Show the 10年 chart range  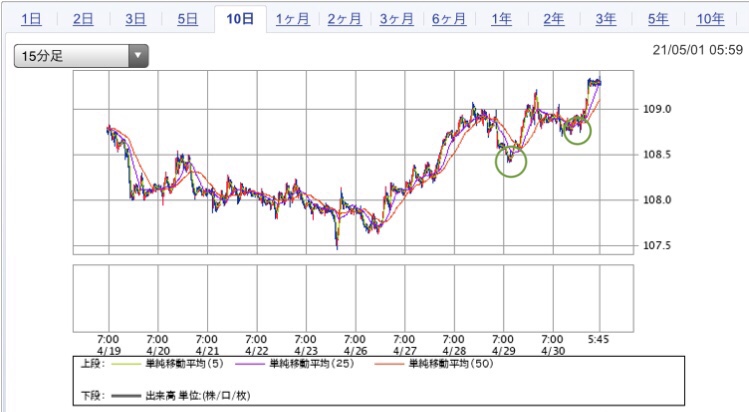click(710, 19)
